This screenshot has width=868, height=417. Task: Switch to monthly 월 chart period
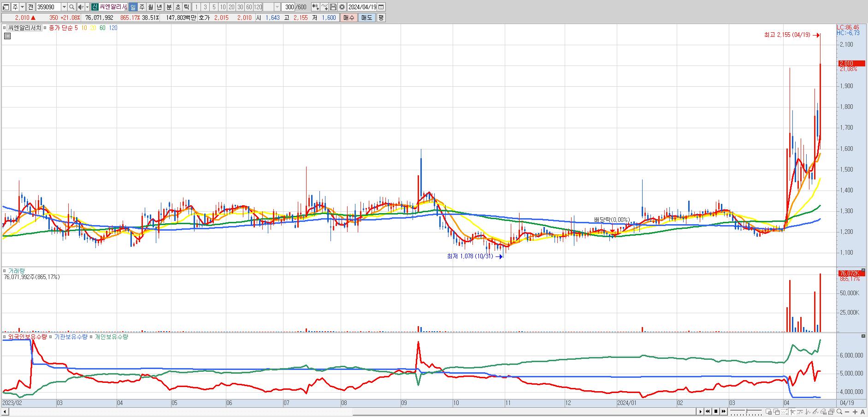pyautogui.click(x=150, y=7)
